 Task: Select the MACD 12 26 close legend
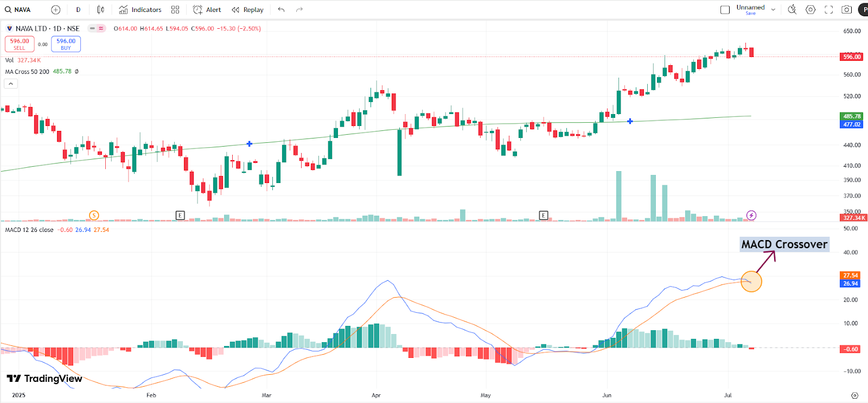click(29, 230)
